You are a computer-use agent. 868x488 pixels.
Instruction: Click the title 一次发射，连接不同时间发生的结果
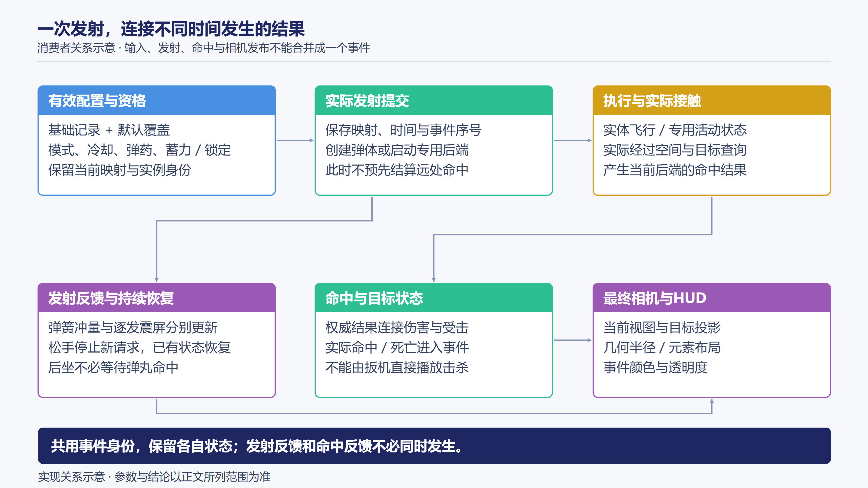coord(171,29)
